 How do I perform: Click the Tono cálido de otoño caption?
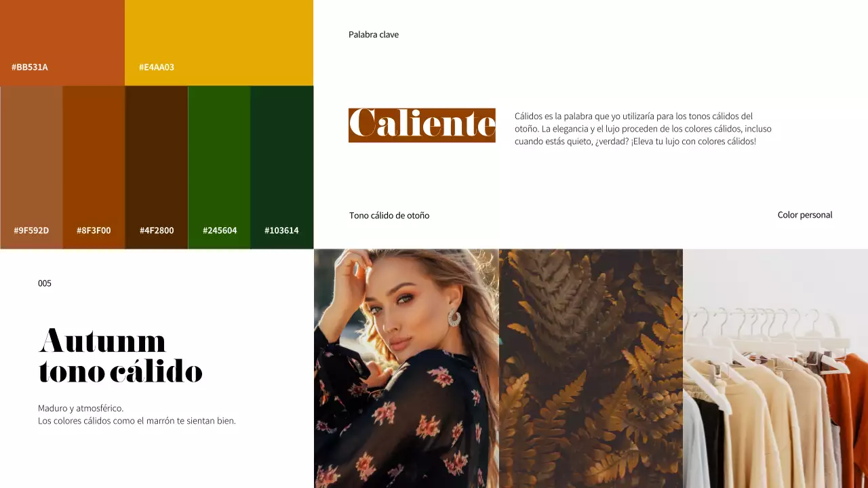pos(389,216)
